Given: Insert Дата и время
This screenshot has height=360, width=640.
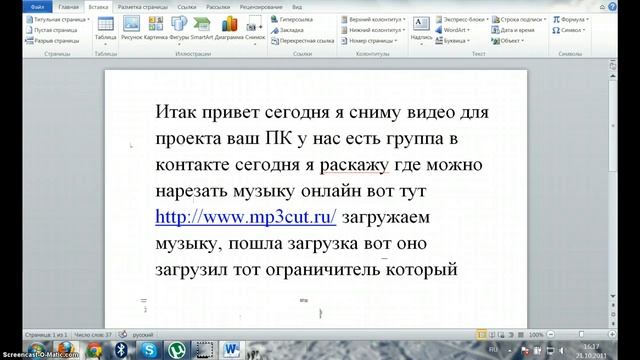Looking at the screenshot, I should (513, 30).
